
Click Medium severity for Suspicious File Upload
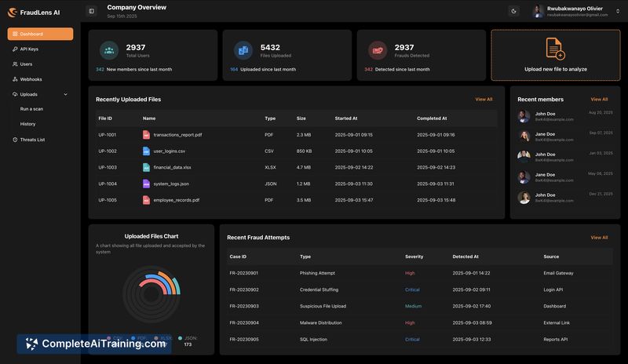click(x=414, y=306)
